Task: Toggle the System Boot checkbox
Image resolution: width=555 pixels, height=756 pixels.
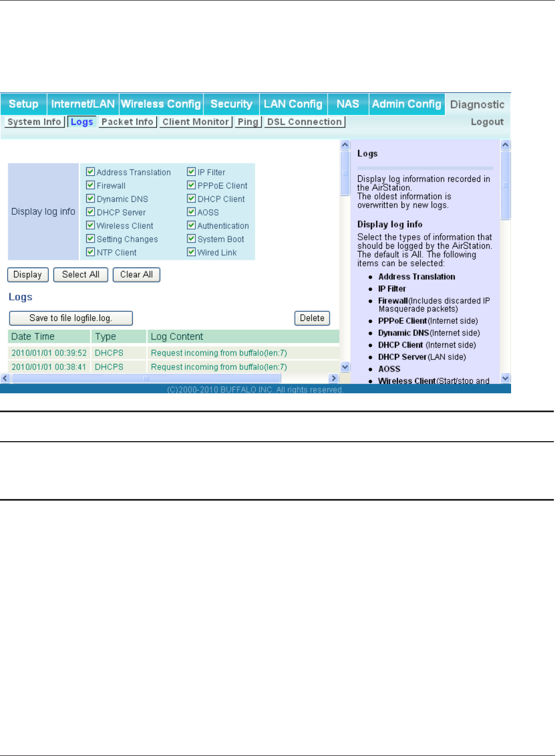Action: pos(191,239)
